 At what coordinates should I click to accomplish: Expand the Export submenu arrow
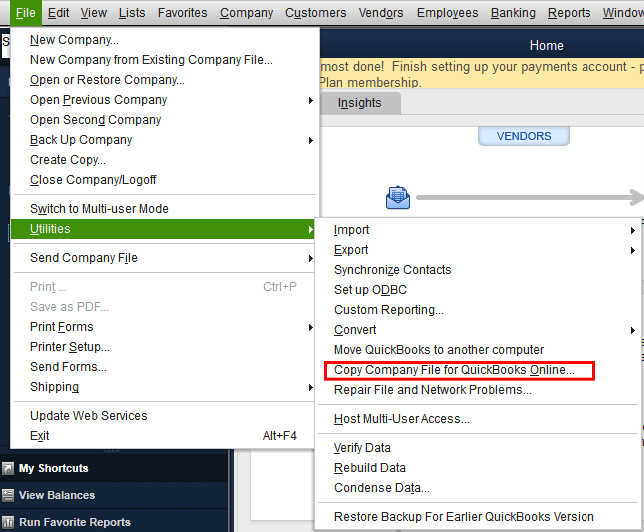point(633,250)
